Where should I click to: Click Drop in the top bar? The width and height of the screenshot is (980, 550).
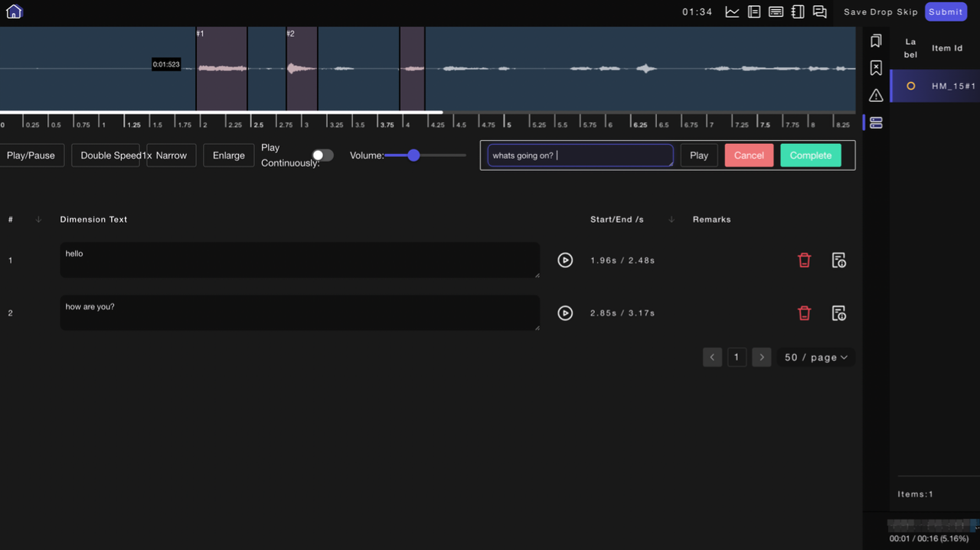[883, 12]
